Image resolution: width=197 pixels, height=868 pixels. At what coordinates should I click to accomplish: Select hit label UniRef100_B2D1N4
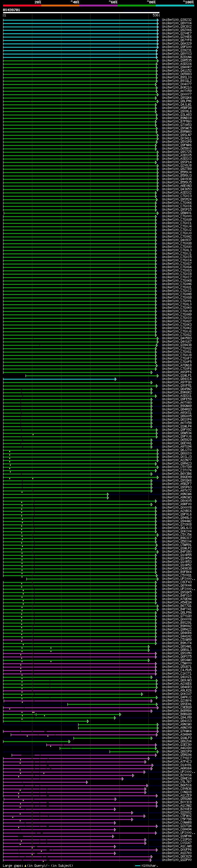tap(177, 57)
